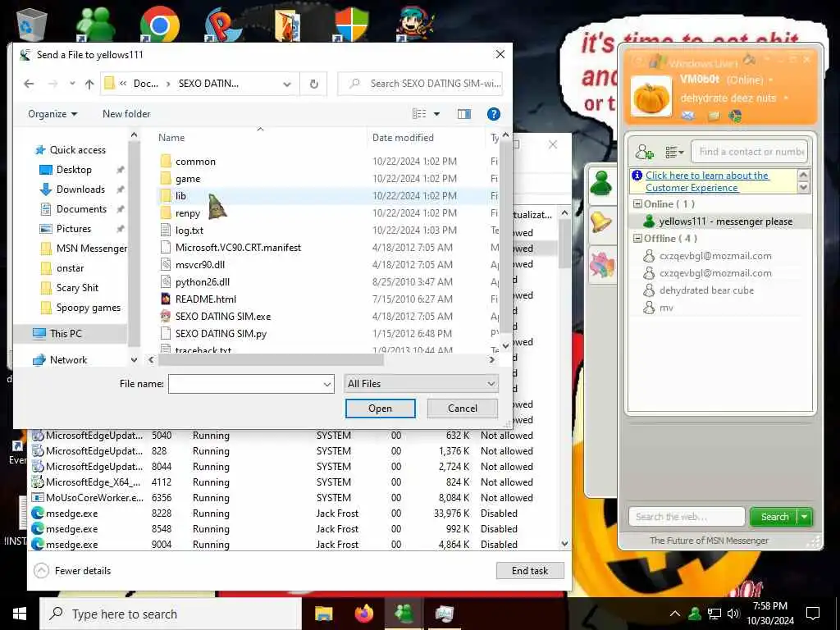840x630 pixels.
Task: Select the yellow bell tab beside Messenger
Action: (600, 221)
